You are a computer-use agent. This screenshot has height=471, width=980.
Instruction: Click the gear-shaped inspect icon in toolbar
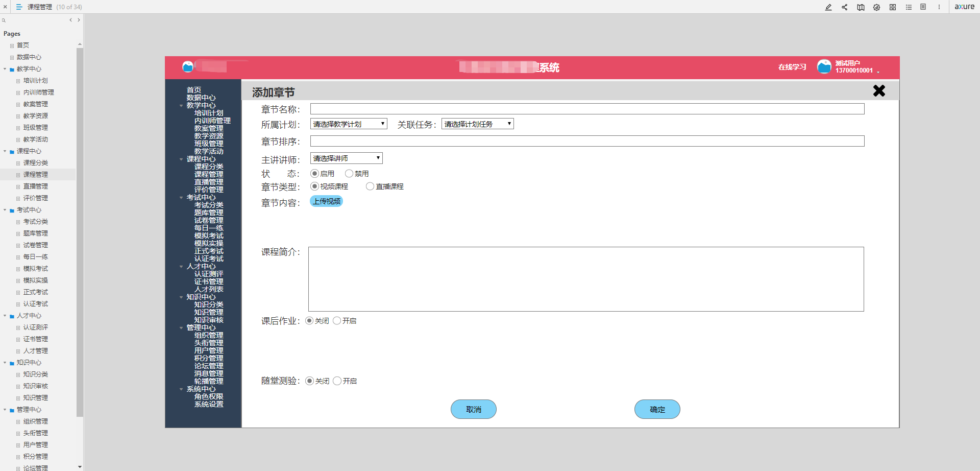[876, 7]
